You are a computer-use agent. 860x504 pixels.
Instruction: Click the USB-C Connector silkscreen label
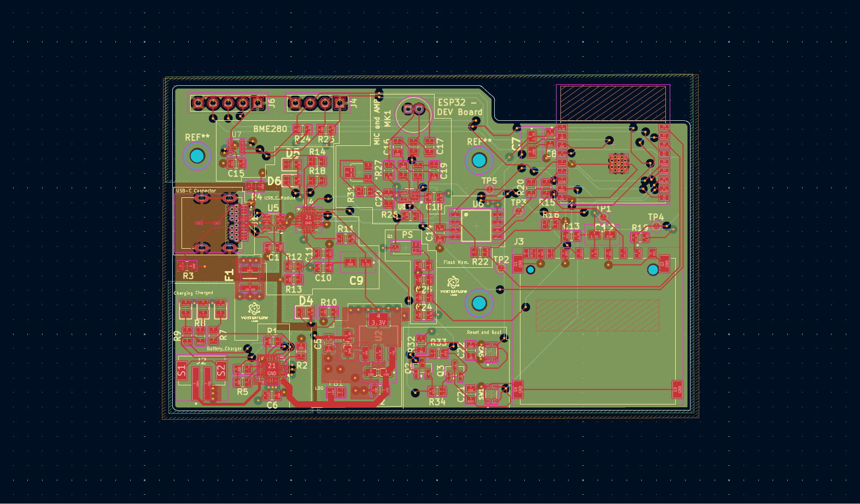point(196,191)
